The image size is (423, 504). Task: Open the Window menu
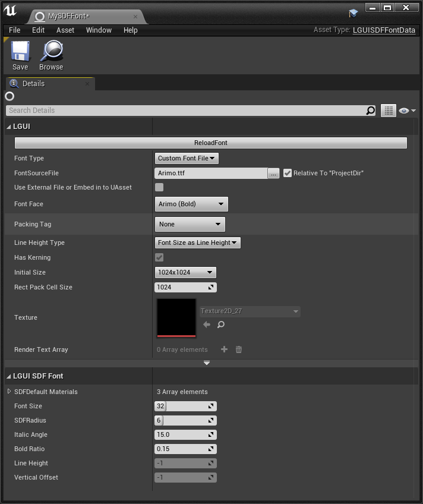(99, 30)
